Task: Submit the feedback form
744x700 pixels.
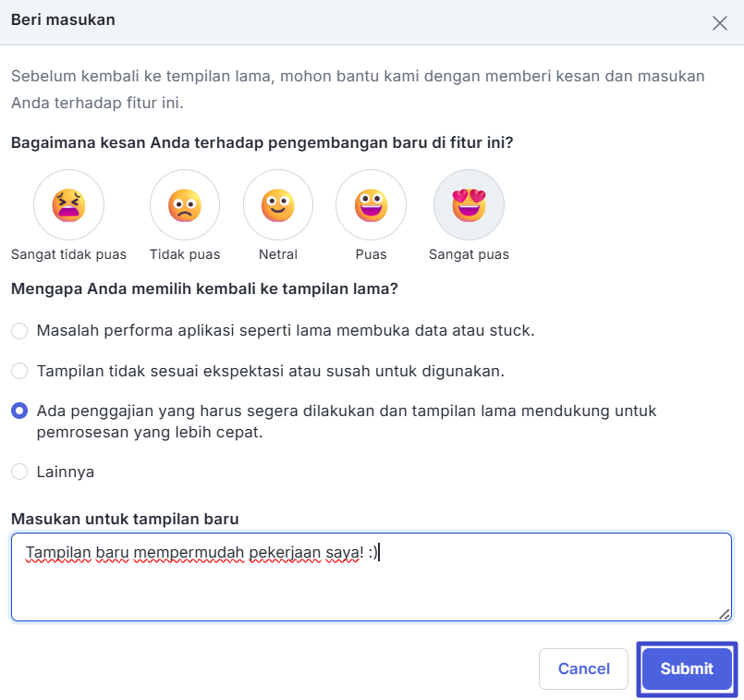Action: click(x=687, y=669)
